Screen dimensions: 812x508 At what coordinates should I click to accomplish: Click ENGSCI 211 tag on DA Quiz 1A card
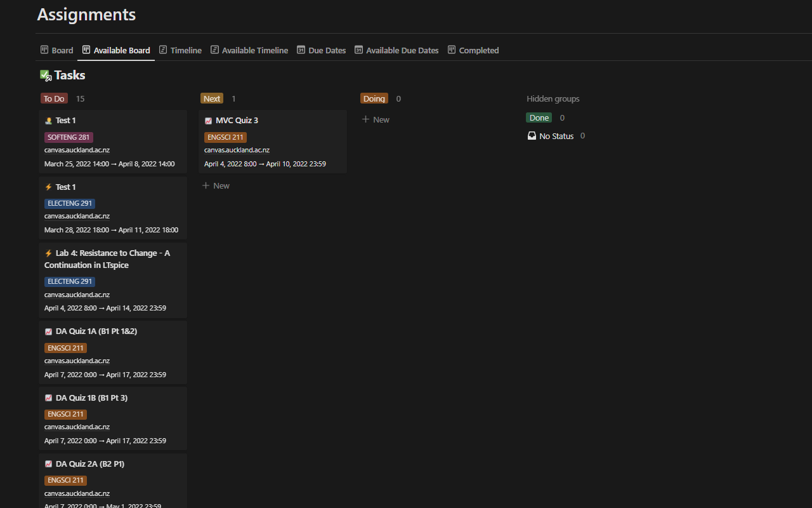pyautogui.click(x=65, y=348)
